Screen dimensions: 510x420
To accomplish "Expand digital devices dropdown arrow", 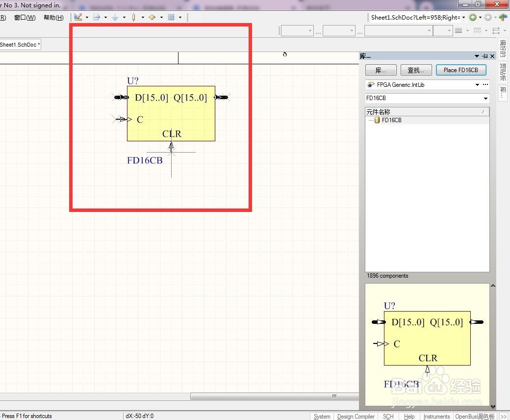I will pyautogui.click(x=143, y=17).
